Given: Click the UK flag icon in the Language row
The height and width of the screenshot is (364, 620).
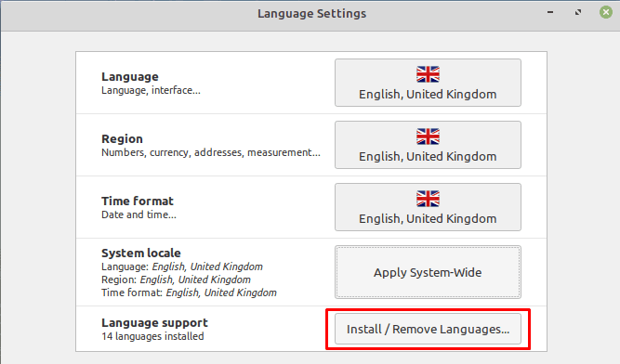Looking at the screenshot, I should point(428,74).
